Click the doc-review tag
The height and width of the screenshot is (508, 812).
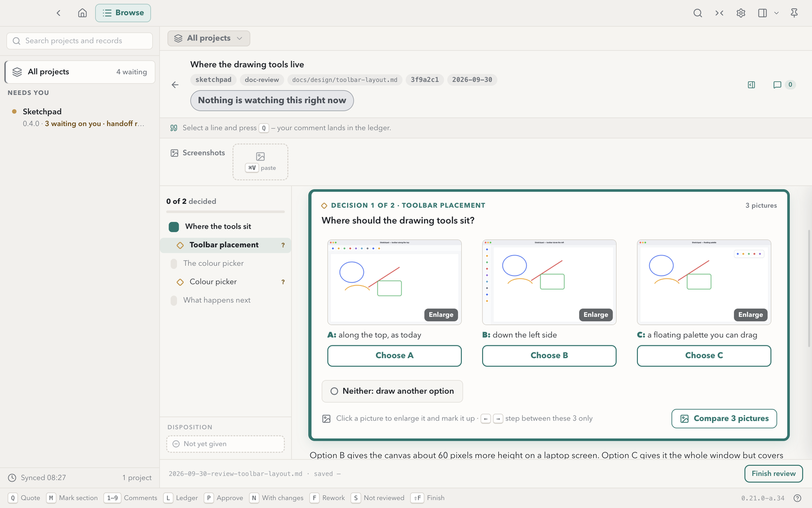262,80
